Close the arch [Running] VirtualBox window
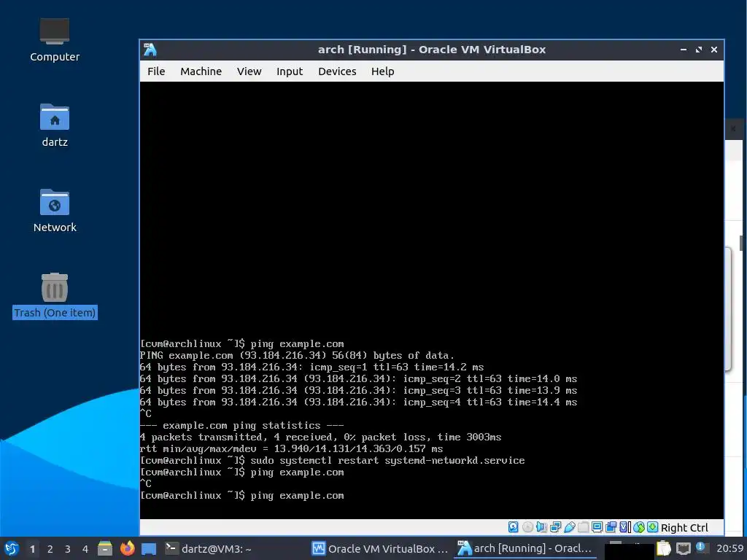The height and width of the screenshot is (560, 747). pos(714,50)
